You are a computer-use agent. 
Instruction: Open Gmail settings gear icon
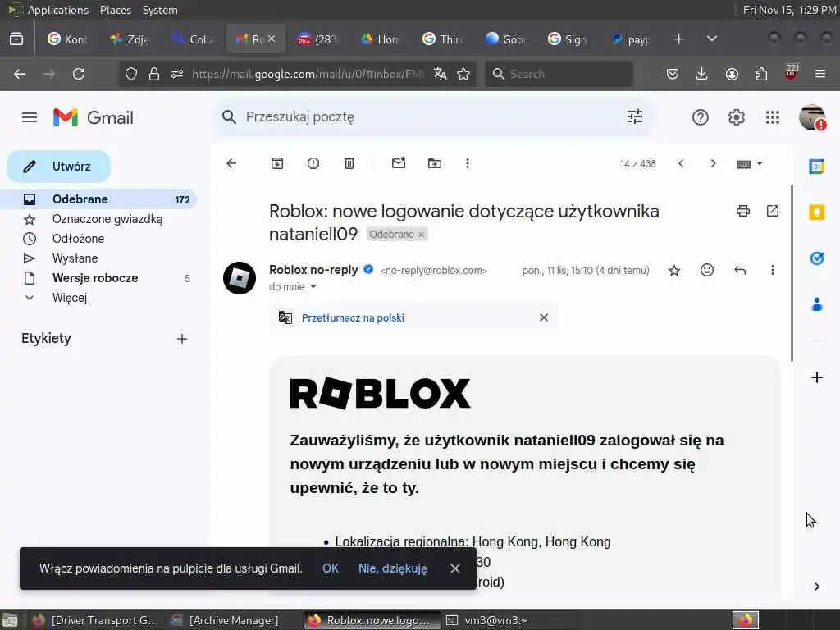737,117
